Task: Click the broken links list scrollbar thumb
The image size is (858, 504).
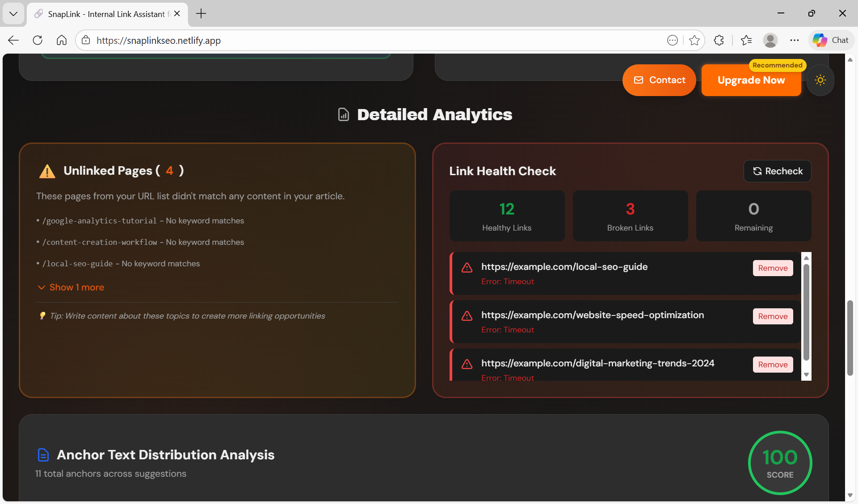Action: pos(807,312)
